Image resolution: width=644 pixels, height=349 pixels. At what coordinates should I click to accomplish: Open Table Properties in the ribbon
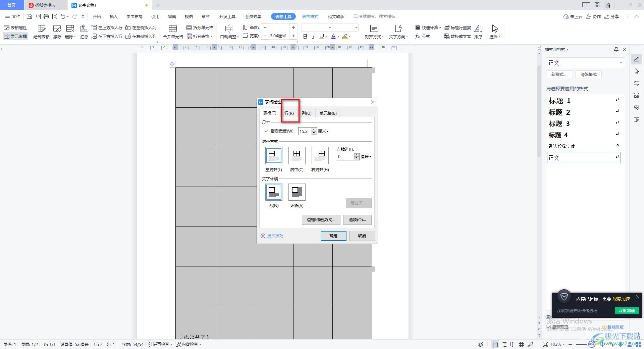pyautogui.click(x=15, y=28)
